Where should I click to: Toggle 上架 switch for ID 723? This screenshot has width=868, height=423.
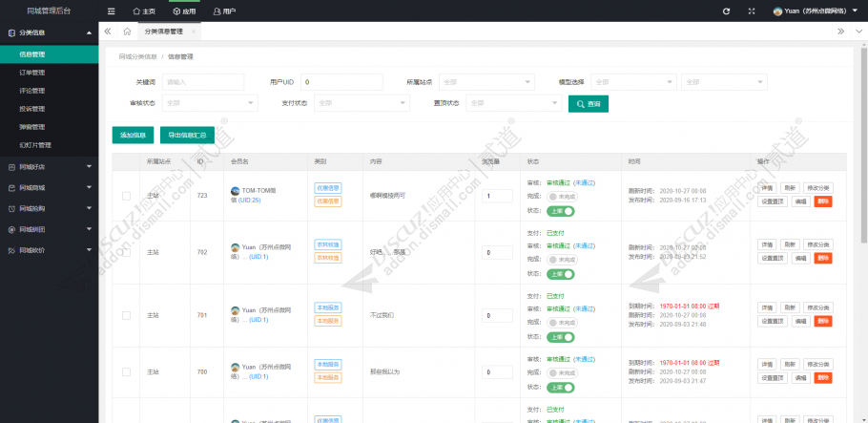click(x=562, y=210)
